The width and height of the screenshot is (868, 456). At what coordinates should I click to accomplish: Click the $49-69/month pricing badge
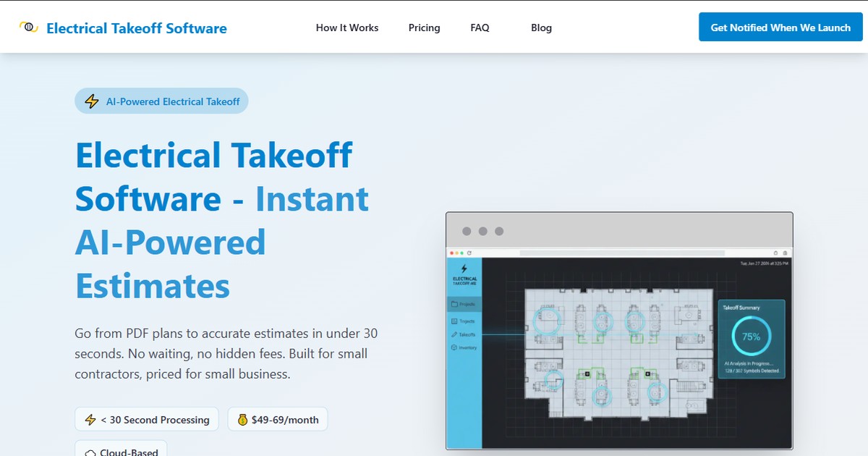click(278, 419)
